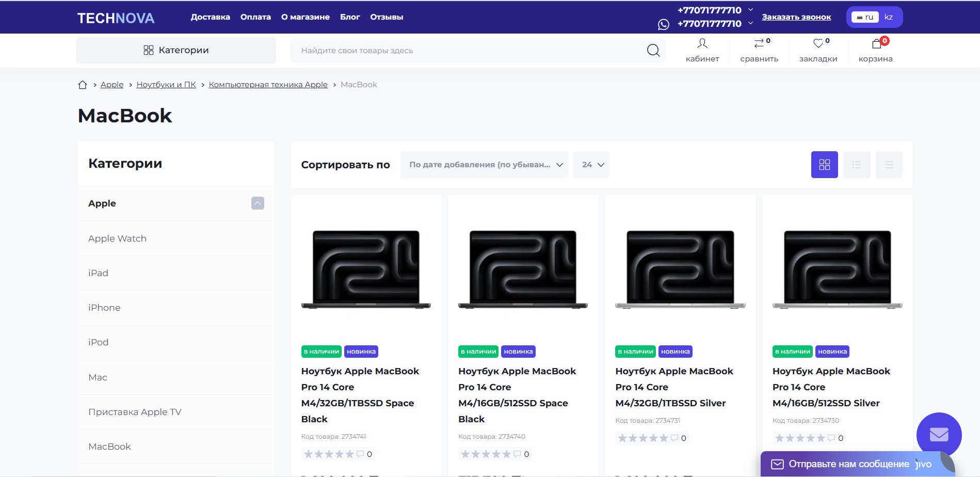Click review comment icon for product 2734740

coord(517,454)
